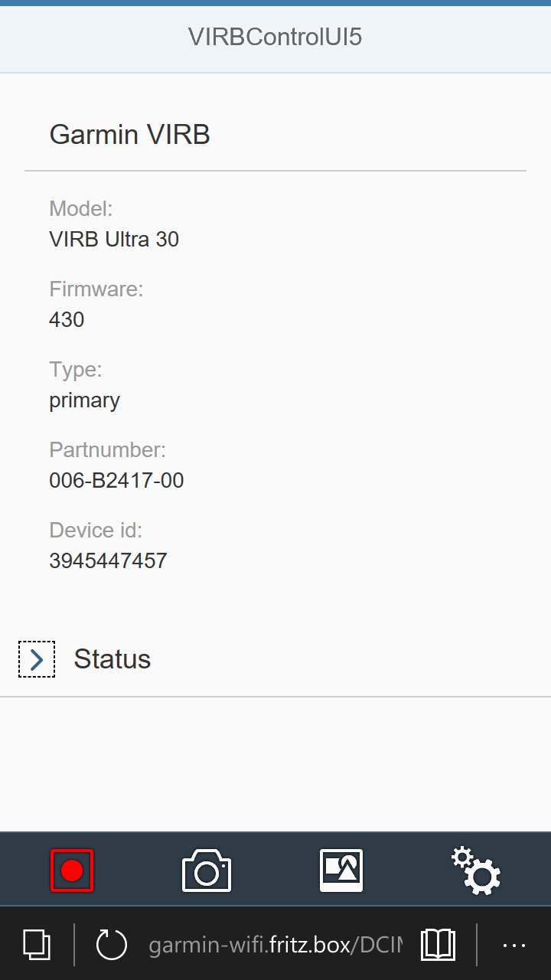Open the media gallery icon
The image size is (551, 980).
[x=341, y=871]
